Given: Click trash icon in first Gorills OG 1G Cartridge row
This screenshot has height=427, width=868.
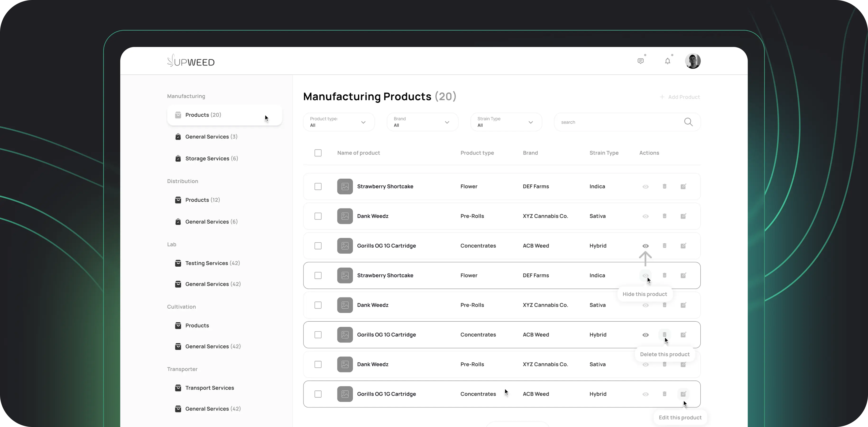Looking at the screenshot, I should 665,246.
